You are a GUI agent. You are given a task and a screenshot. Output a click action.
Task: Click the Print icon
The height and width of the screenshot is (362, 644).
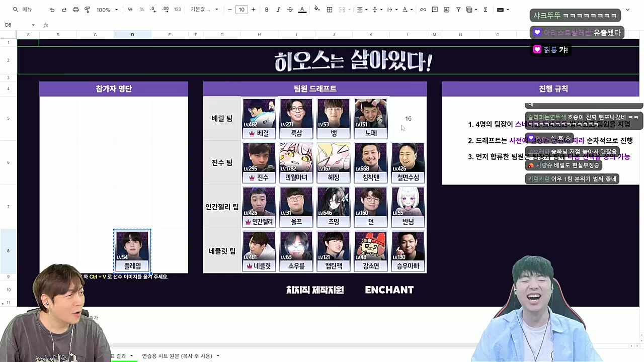(x=75, y=10)
